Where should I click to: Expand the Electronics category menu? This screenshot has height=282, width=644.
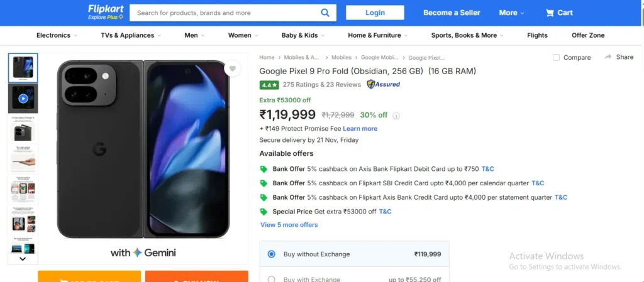tap(57, 36)
